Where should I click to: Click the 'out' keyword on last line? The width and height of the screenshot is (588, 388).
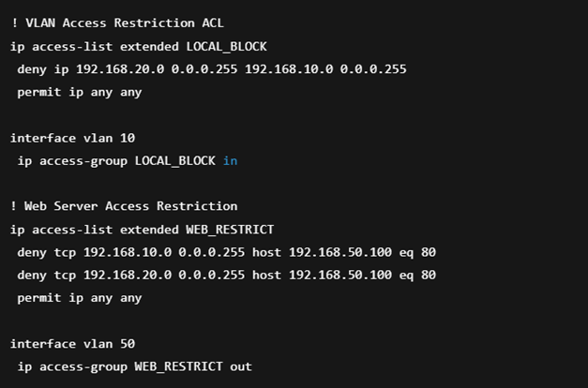[x=241, y=366]
